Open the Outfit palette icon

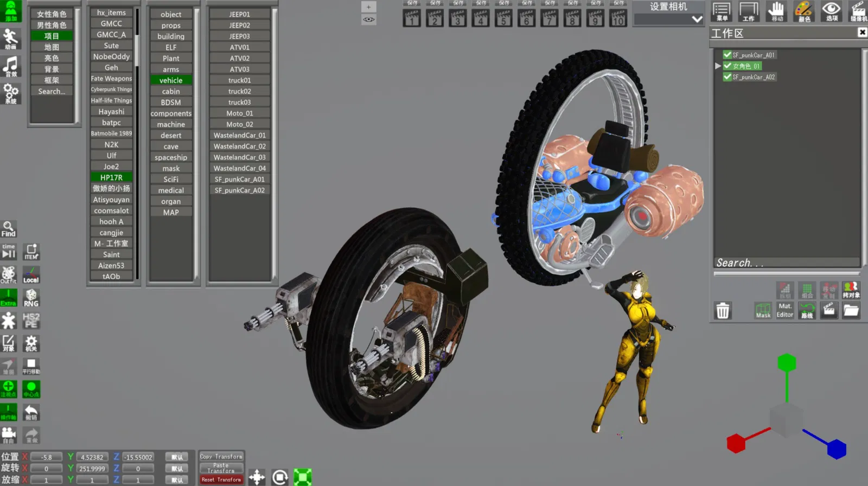tap(8, 275)
